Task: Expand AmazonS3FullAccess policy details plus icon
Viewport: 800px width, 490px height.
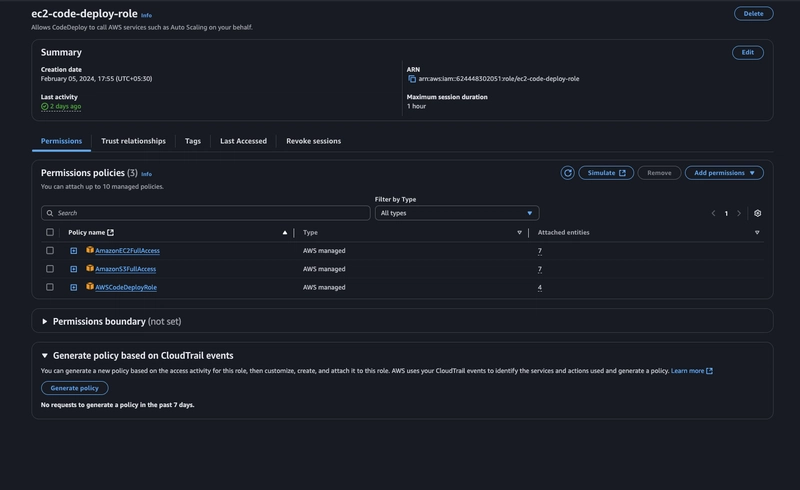Action: tap(73, 269)
